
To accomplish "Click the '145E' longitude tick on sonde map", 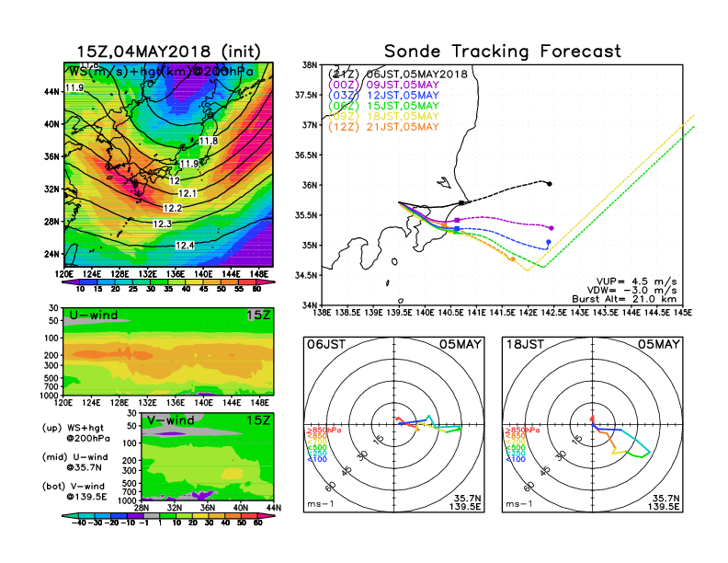I will click(x=682, y=313).
